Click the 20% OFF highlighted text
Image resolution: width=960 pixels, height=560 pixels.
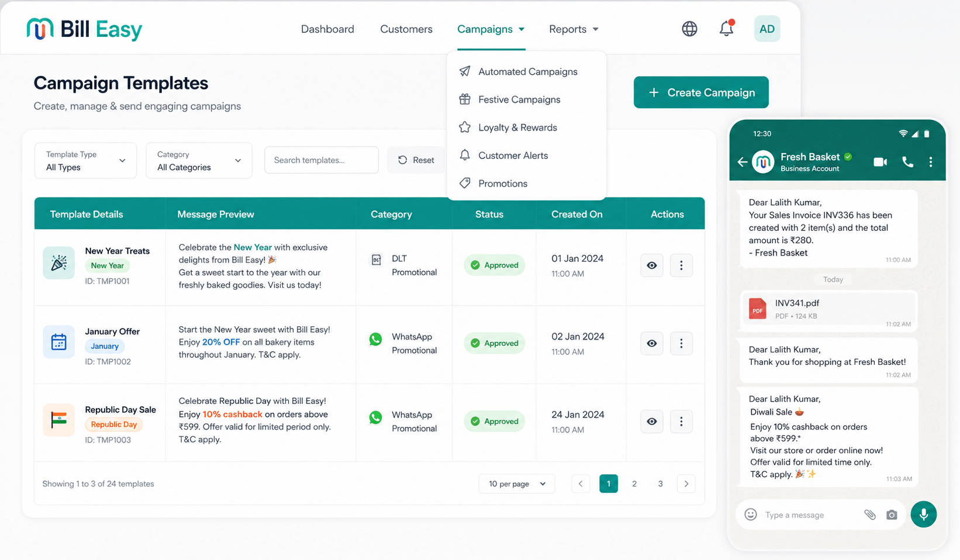click(x=221, y=342)
